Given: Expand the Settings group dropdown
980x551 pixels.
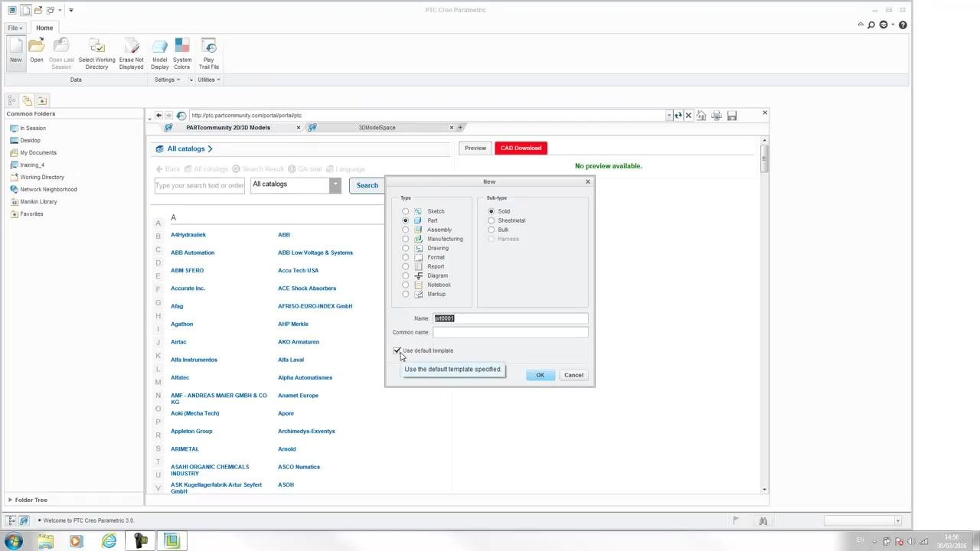Looking at the screenshot, I should pos(168,80).
